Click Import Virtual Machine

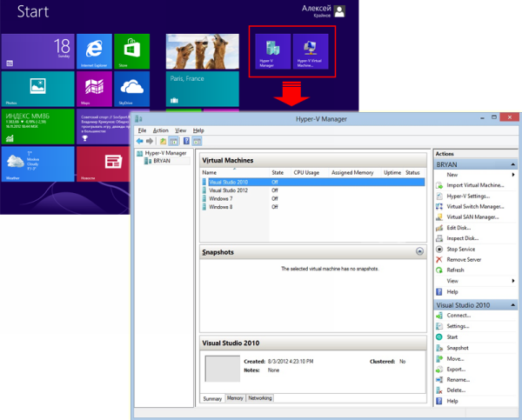pos(475,185)
